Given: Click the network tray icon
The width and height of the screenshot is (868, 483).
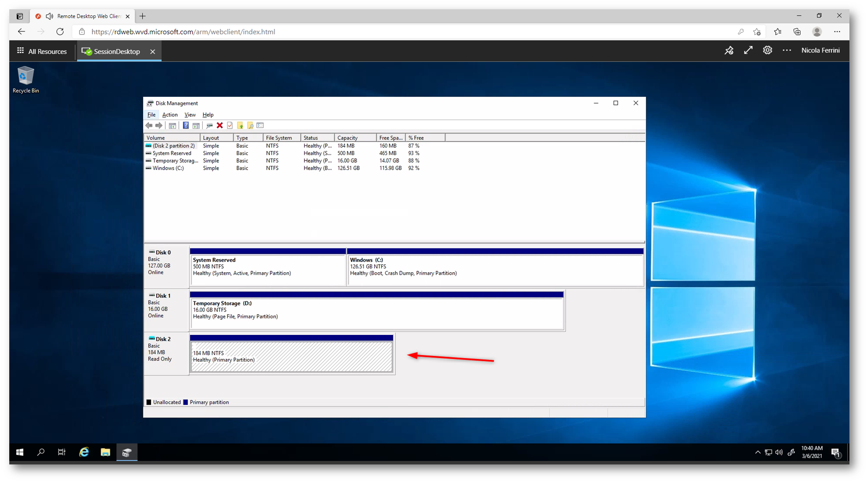Looking at the screenshot, I should pos(769,452).
